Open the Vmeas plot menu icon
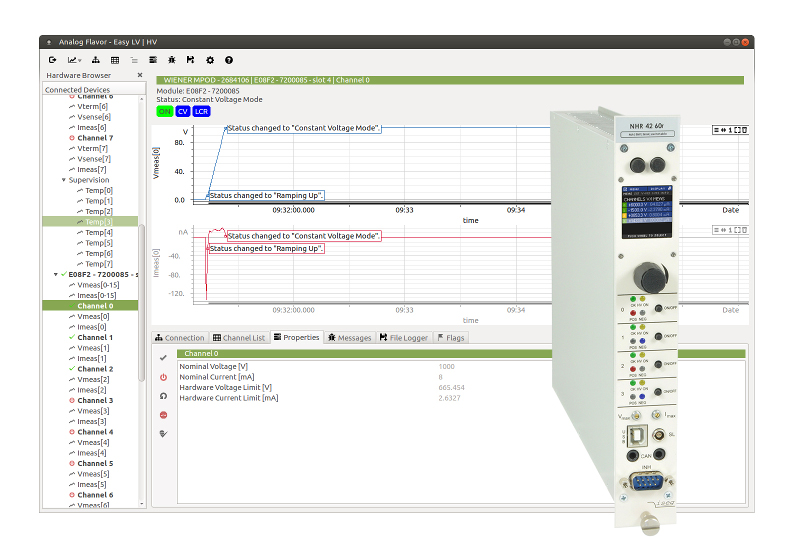The width and height of the screenshot is (794, 548). coord(717,130)
